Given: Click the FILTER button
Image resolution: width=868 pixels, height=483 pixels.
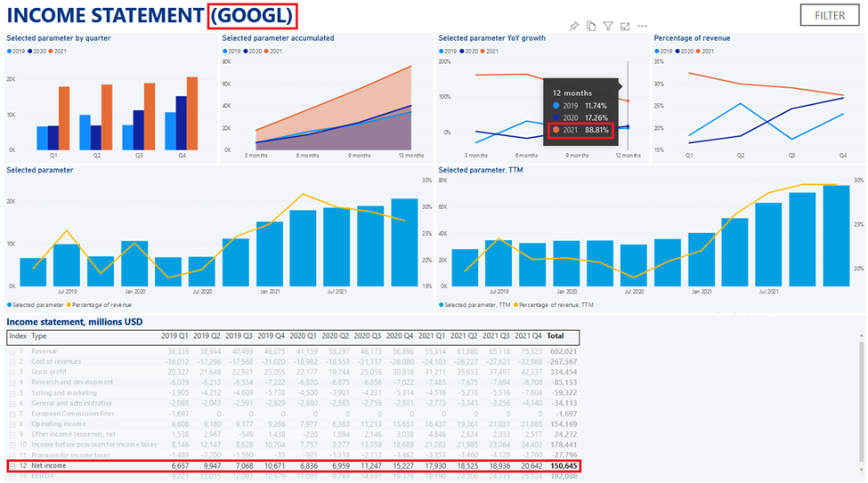Looking at the screenshot, I should [x=830, y=15].
